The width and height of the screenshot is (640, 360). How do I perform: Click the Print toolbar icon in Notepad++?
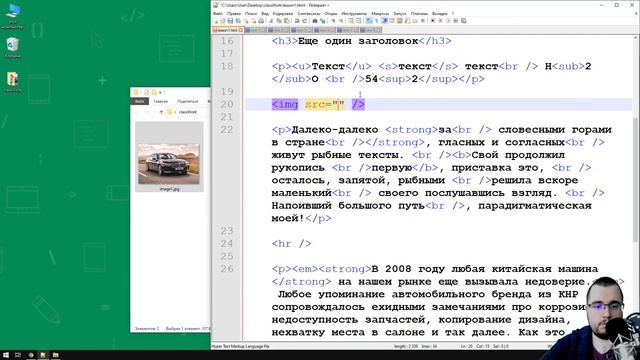[261, 20]
